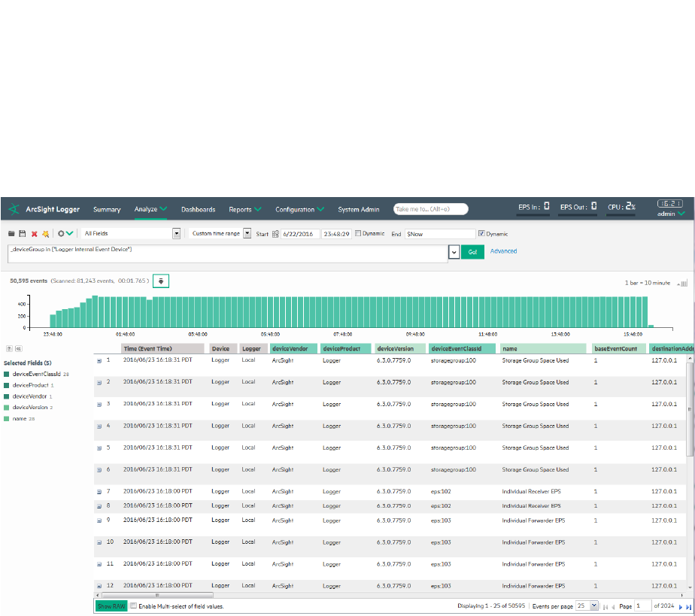Expand event row 4 details
Screen dimensions: 695x616
[x=99, y=426]
